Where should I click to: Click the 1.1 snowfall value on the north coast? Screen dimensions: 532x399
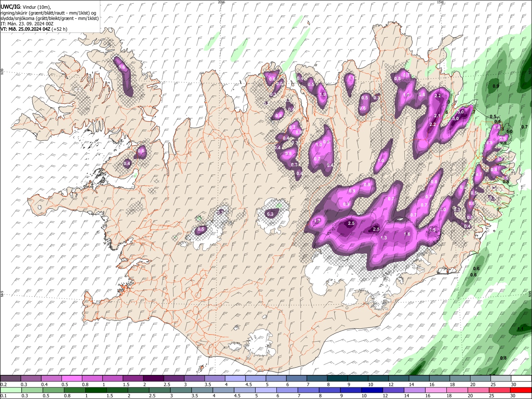pos(351,78)
